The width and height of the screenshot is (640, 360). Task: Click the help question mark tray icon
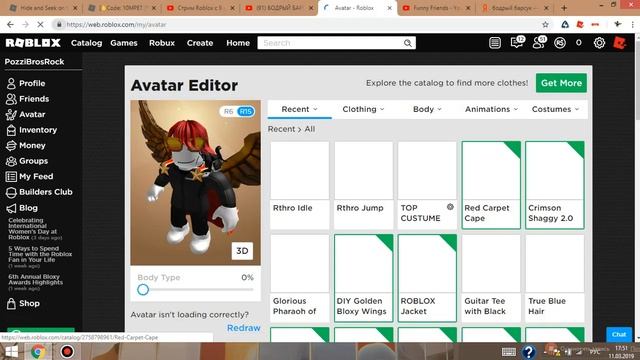click(x=529, y=351)
